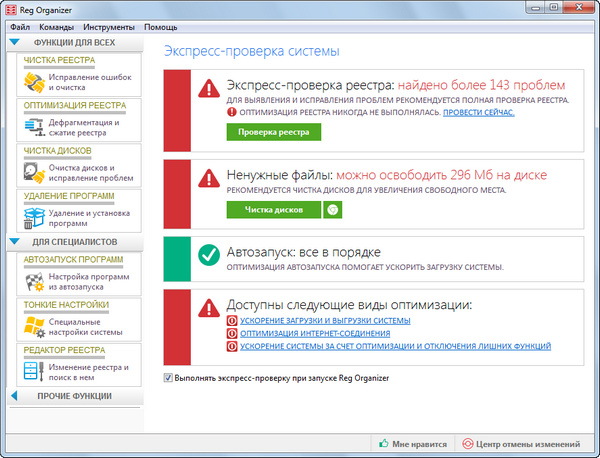This screenshot has width=600, height=458.
Task: Click the Оптимизация реестра defragmentation icon
Action: [33, 128]
